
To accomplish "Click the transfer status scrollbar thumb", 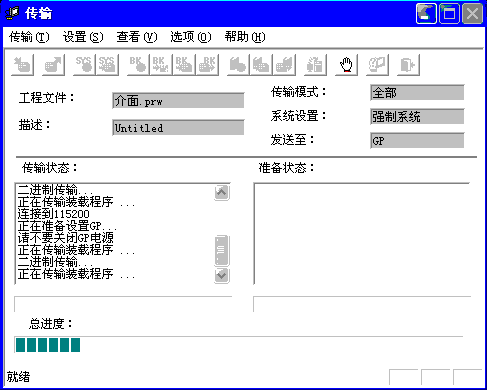I will (x=222, y=250).
